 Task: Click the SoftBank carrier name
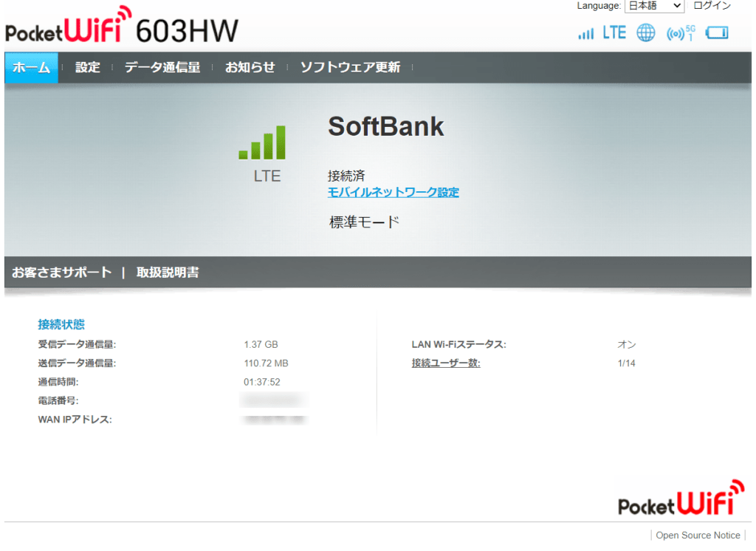[x=385, y=127]
